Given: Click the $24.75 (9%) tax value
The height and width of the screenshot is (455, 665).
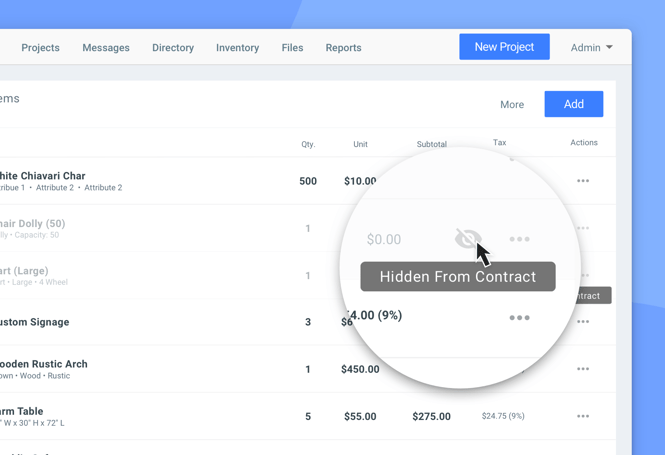Looking at the screenshot, I should tap(503, 416).
